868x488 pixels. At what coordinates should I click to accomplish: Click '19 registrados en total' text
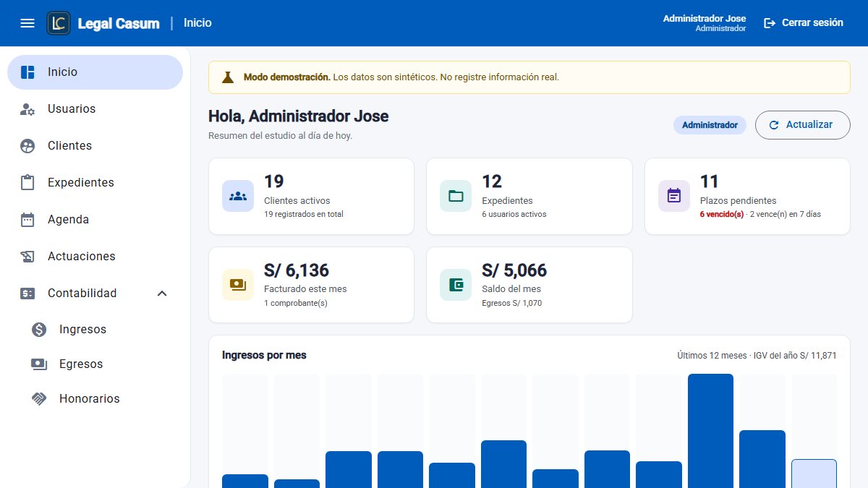[x=304, y=214]
